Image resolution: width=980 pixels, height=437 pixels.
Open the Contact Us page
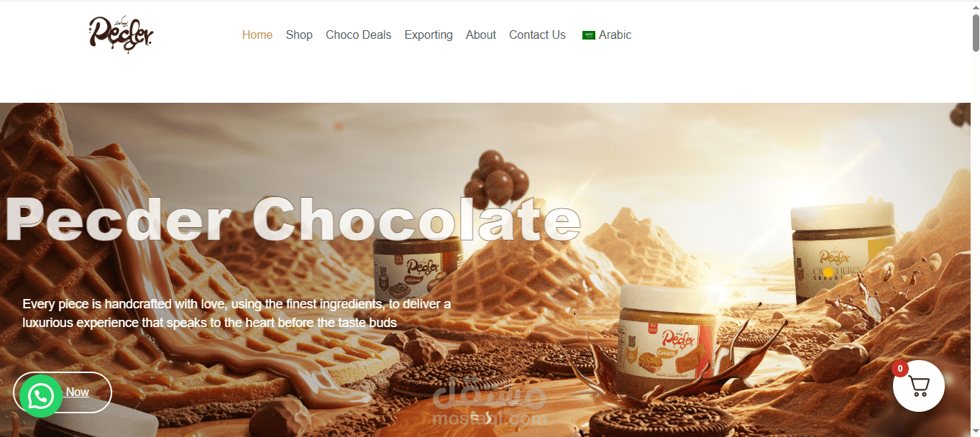coord(537,34)
